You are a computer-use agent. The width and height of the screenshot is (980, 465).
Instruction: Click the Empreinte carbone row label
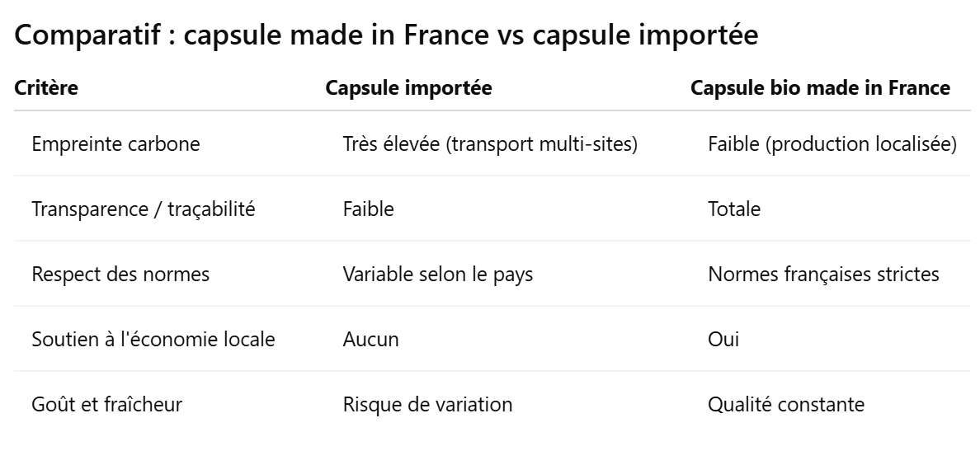(x=115, y=143)
